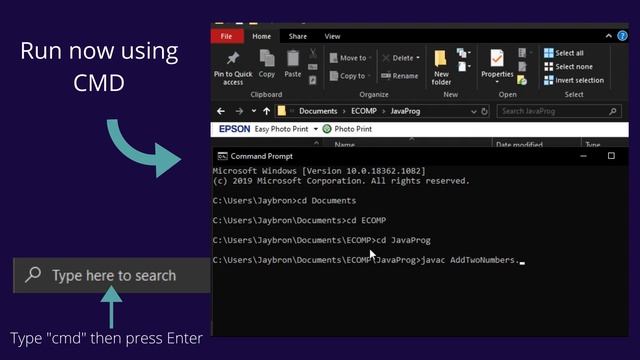Maximize the Command Prompt window
Viewport: 640px width, 360px height.
pos(611,156)
